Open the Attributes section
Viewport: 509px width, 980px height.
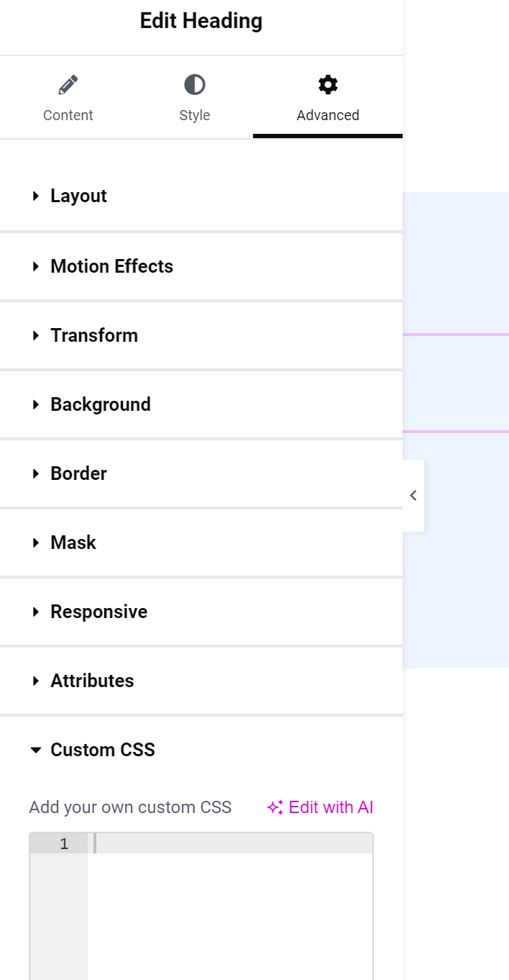[x=201, y=681]
